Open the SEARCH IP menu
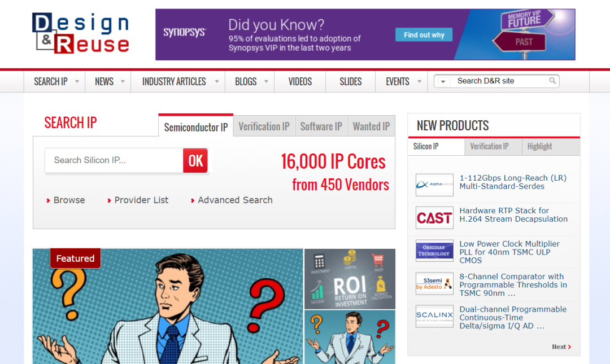The image size is (610, 364). point(51,82)
